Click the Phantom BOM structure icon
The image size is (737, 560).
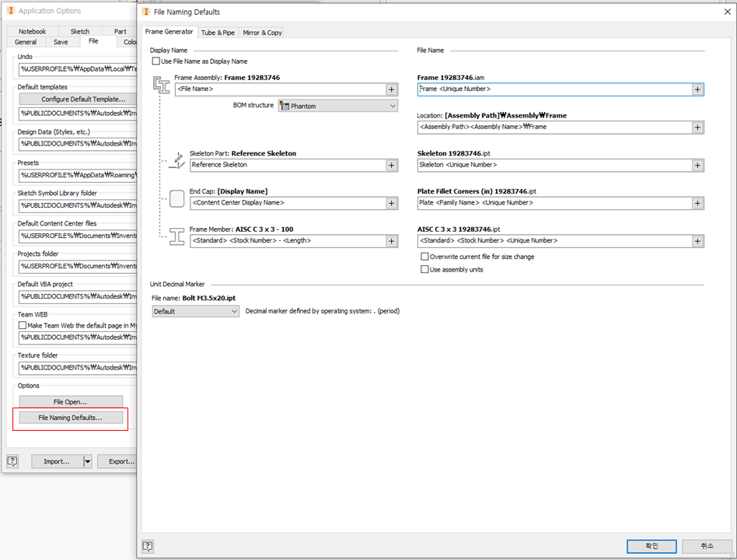tap(285, 105)
